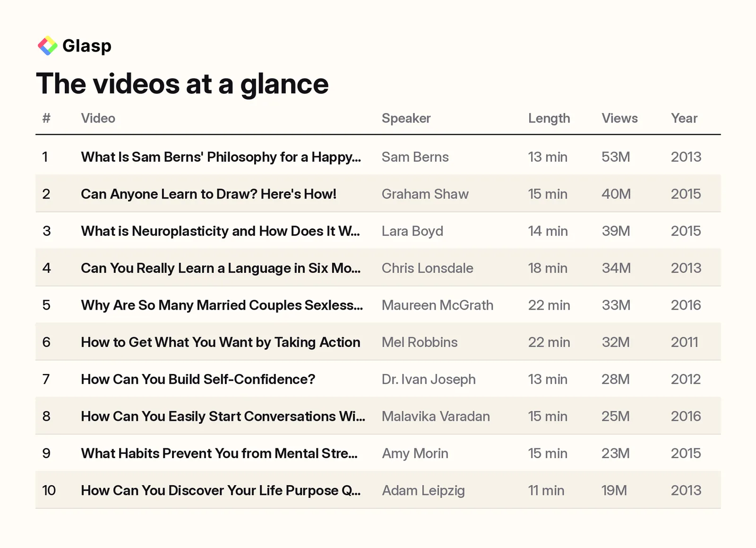Click the Speaker column header
Screen dimensions: 756x548
(406, 118)
